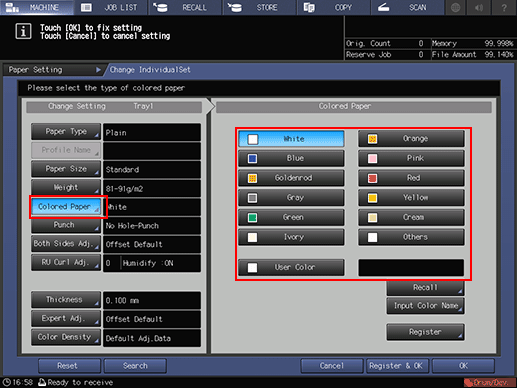Screen dimensions: 517x388
Task: Click the Search button
Action: 135,366
